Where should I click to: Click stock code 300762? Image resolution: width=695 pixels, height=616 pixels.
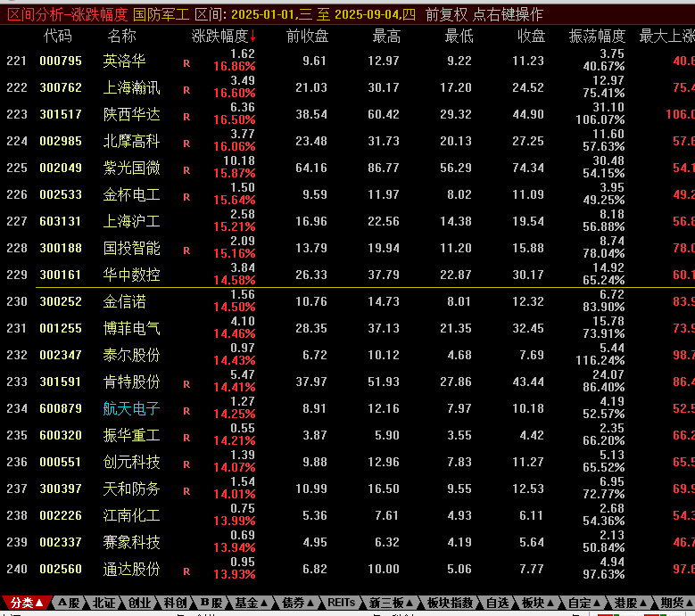pos(61,87)
